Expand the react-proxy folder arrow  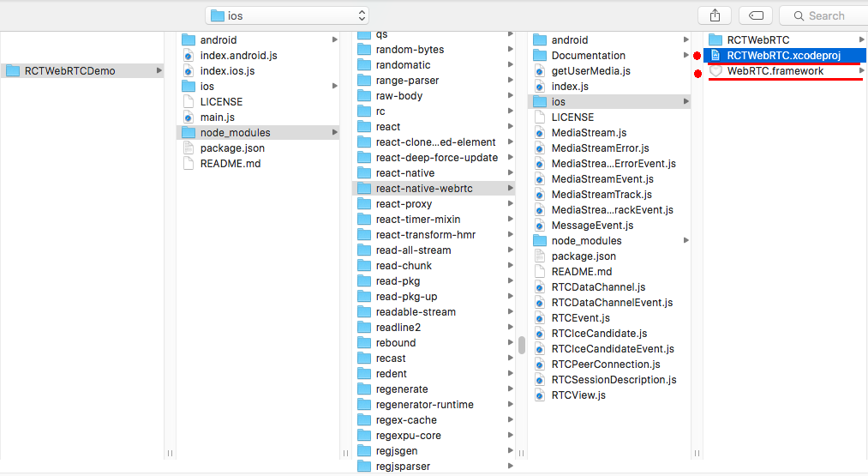(x=510, y=204)
